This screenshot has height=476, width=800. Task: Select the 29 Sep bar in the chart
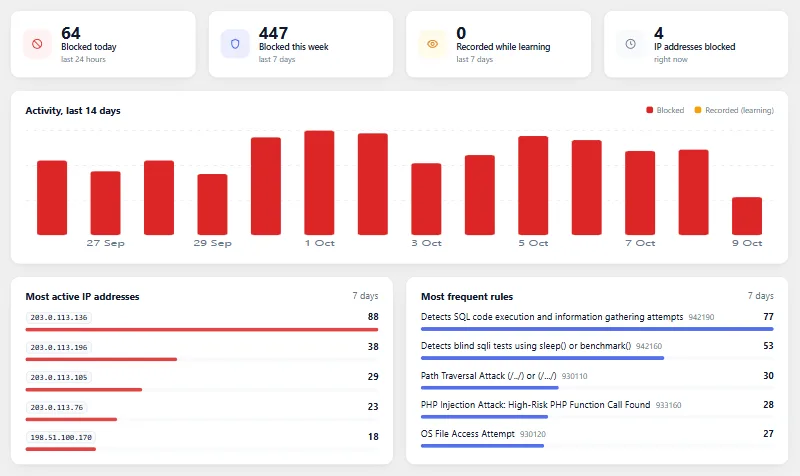pyautogui.click(x=212, y=205)
